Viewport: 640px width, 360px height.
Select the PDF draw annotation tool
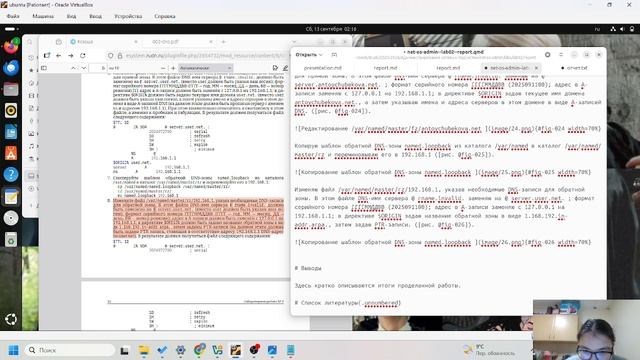click(275, 68)
